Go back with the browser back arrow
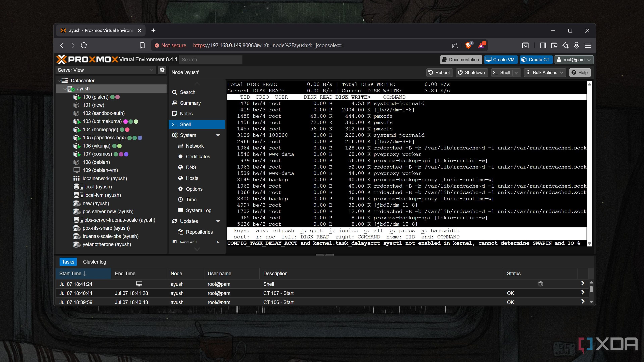 (62, 45)
